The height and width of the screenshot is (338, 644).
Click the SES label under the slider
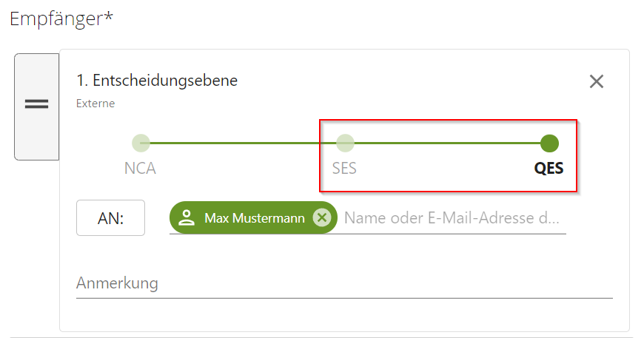(344, 169)
